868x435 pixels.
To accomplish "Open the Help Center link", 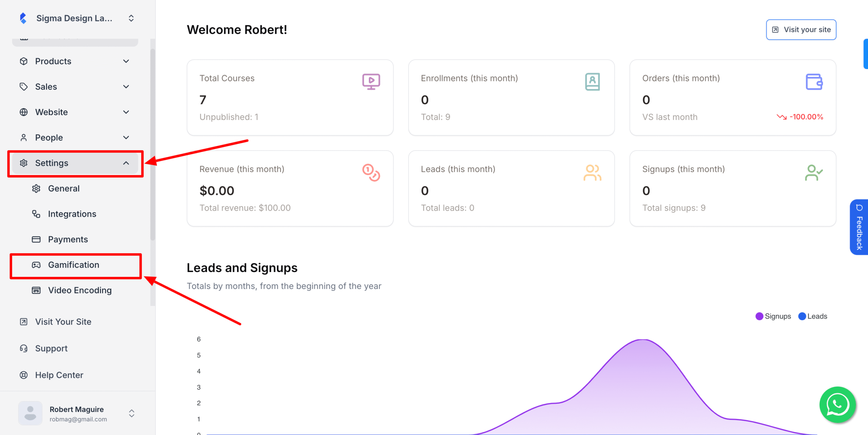I will (59, 375).
